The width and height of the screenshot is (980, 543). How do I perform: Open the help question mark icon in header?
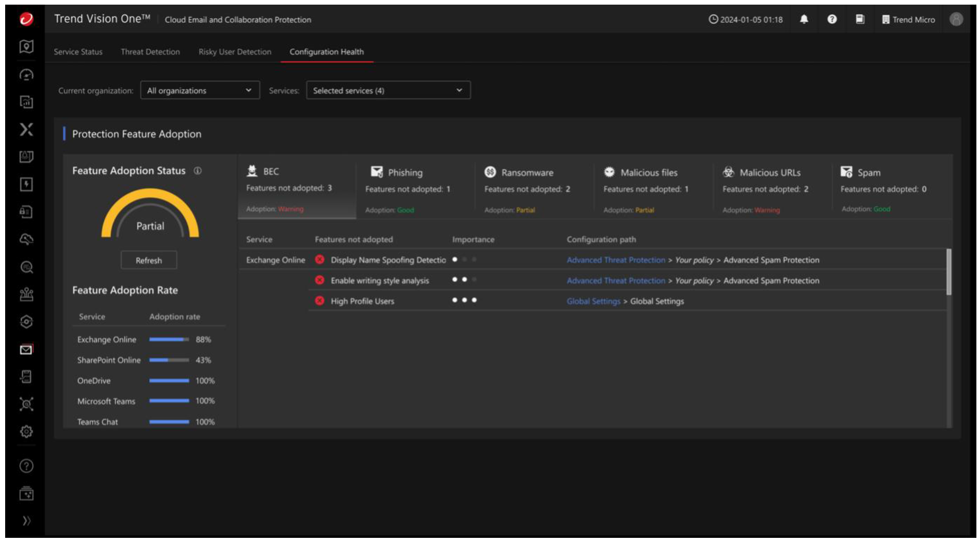point(831,19)
